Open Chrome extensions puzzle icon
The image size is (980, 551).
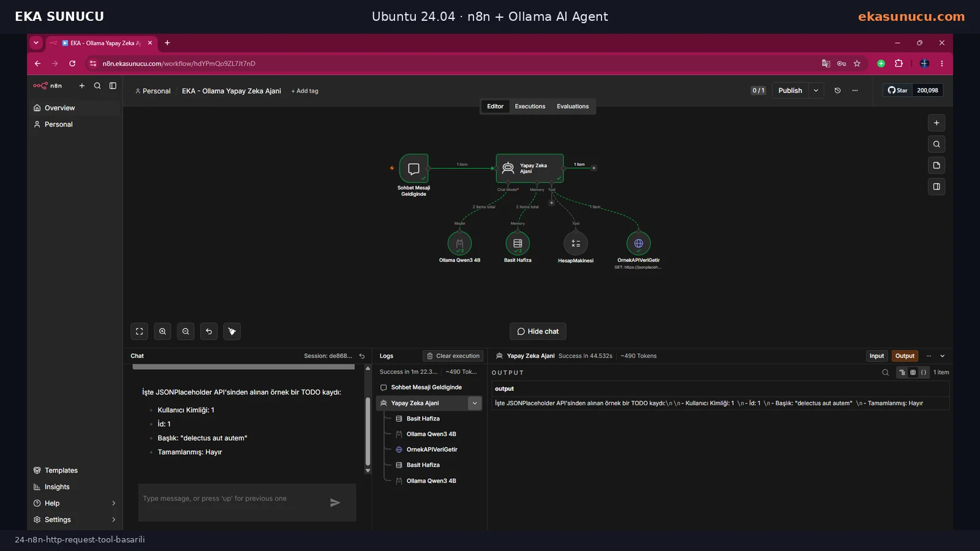(x=899, y=64)
